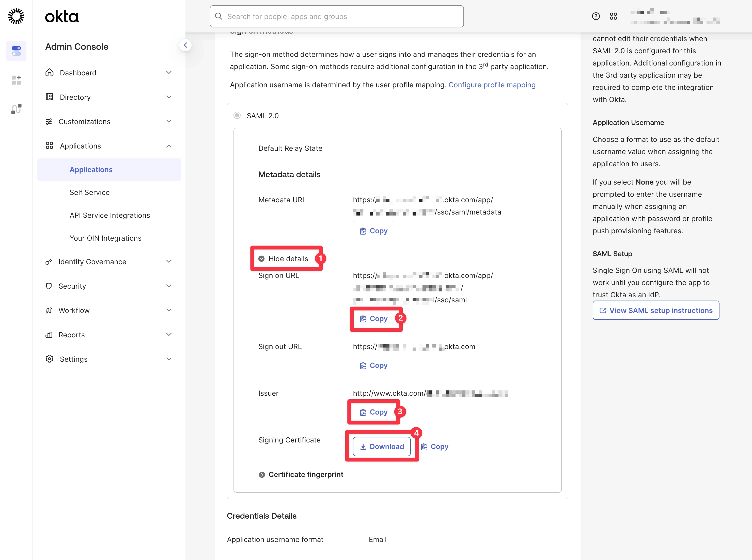Copy the Sign on URL
752x560 pixels.
click(x=373, y=319)
